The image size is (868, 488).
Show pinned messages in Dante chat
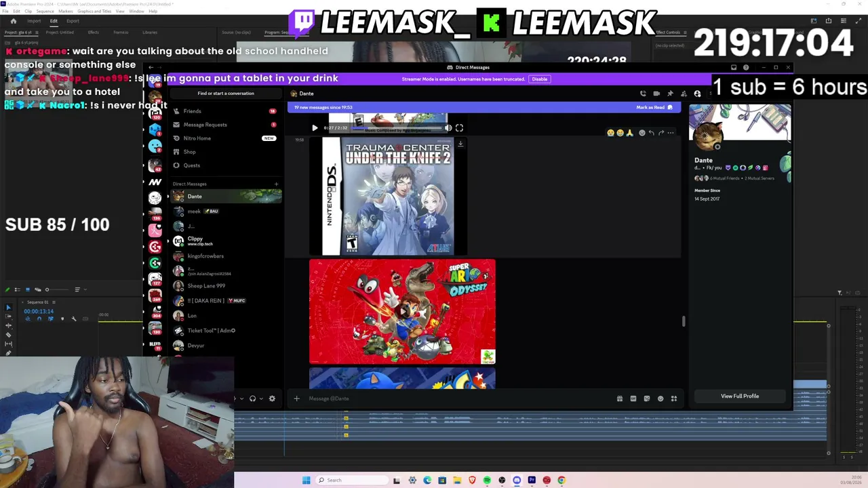click(670, 94)
